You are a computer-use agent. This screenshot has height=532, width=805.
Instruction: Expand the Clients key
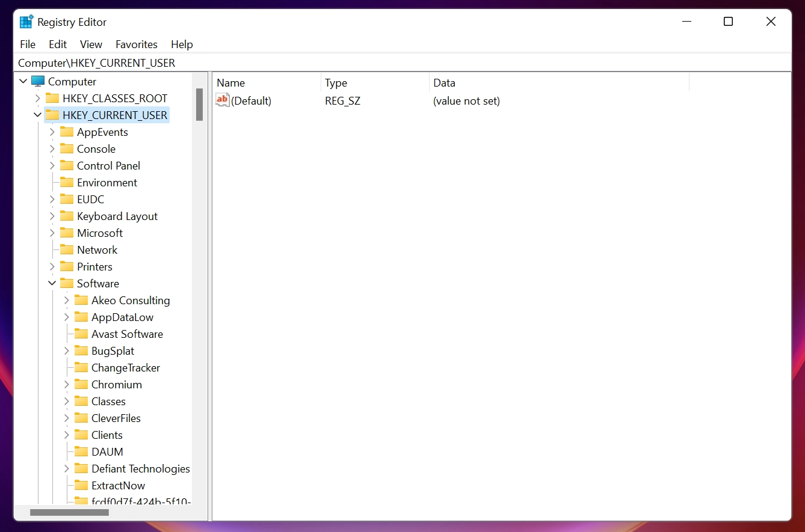67,435
